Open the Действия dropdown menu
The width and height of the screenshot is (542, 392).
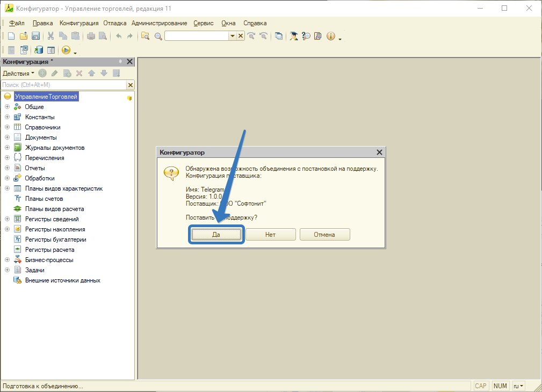(x=18, y=73)
